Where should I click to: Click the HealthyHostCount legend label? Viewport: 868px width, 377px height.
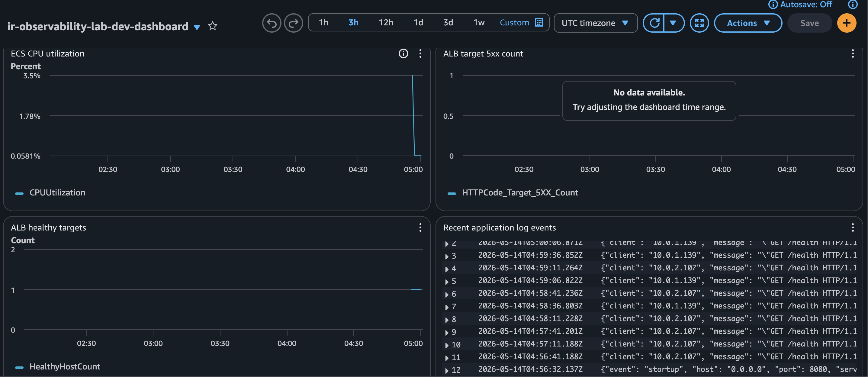pyautogui.click(x=65, y=366)
